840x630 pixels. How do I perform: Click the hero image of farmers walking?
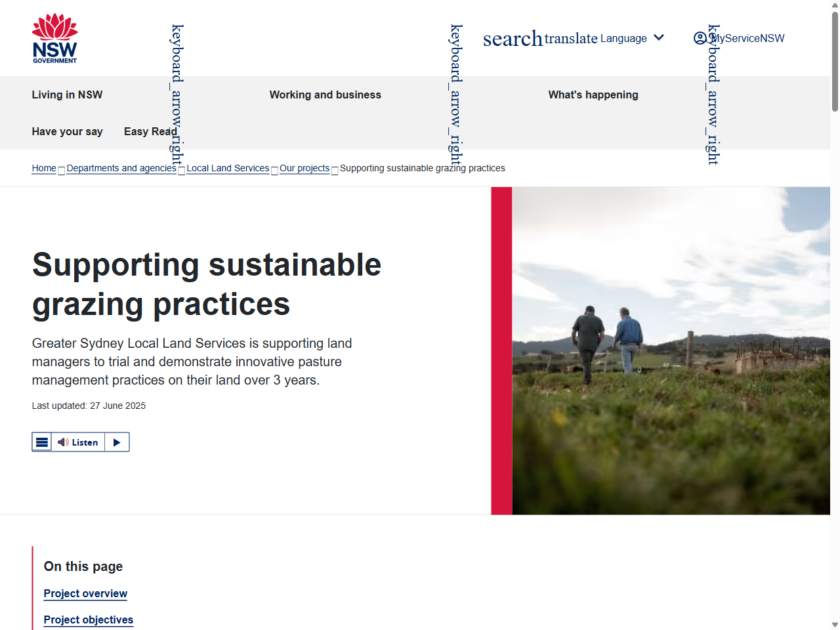coord(671,350)
